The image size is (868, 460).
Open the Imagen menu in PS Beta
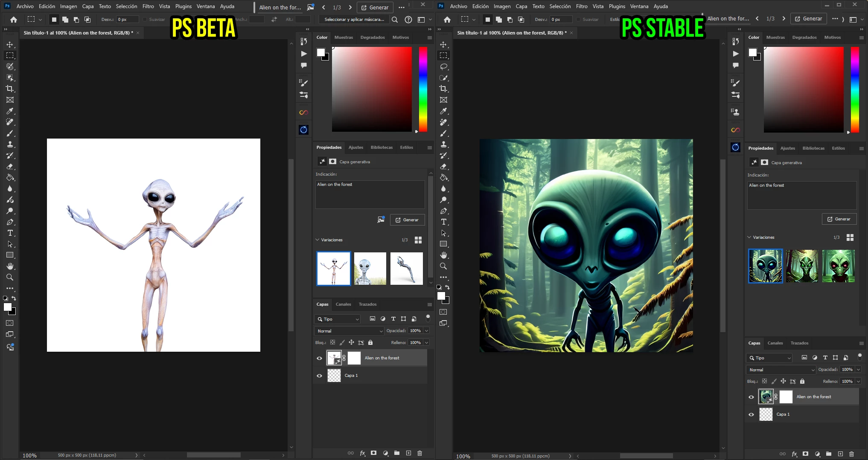click(68, 6)
